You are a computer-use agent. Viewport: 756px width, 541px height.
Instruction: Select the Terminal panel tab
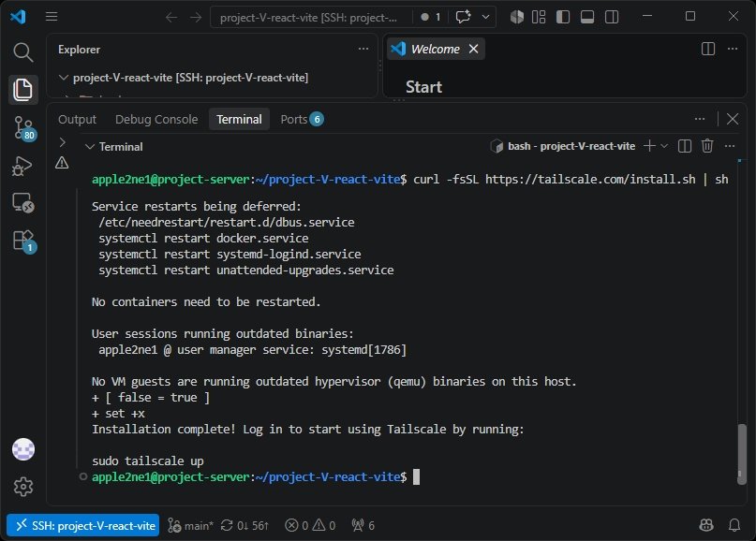click(x=239, y=119)
